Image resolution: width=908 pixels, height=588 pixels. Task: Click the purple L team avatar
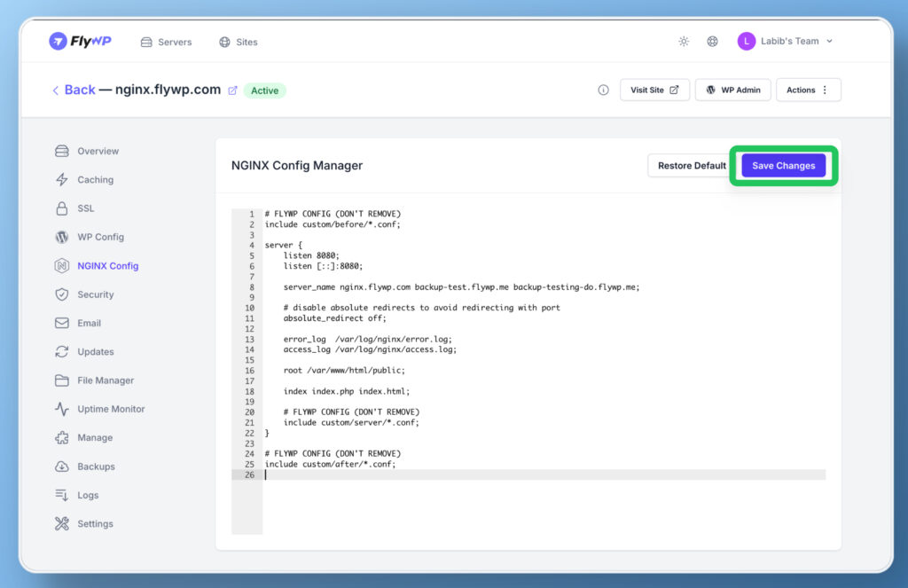(747, 41)
